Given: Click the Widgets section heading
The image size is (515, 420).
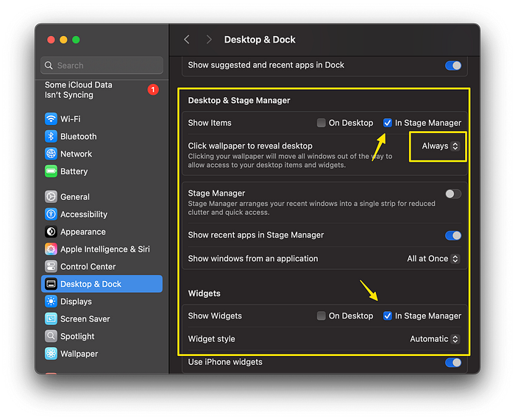Looking at the screenshot, I should (x=204, y=293).
